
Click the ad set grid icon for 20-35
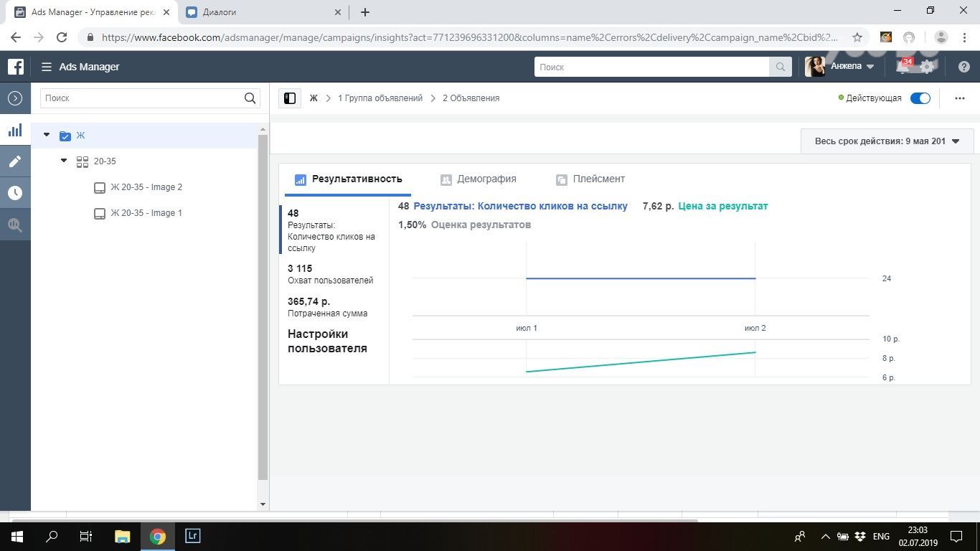pyautogui.click(x=83, y=161)
